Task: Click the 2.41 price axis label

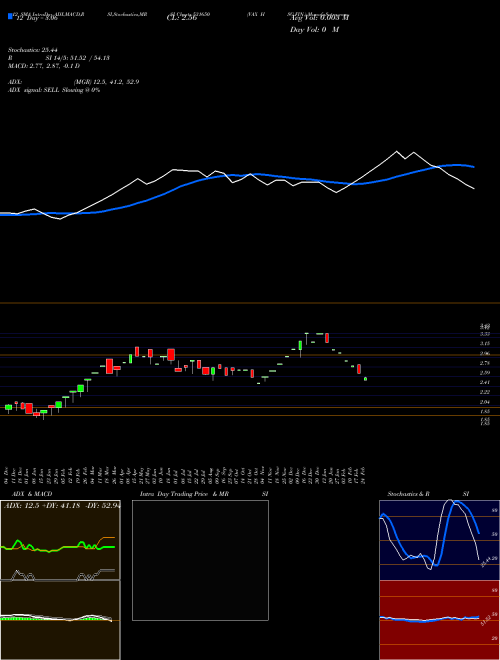Action: pyautogui.click(x=485, y=383)
